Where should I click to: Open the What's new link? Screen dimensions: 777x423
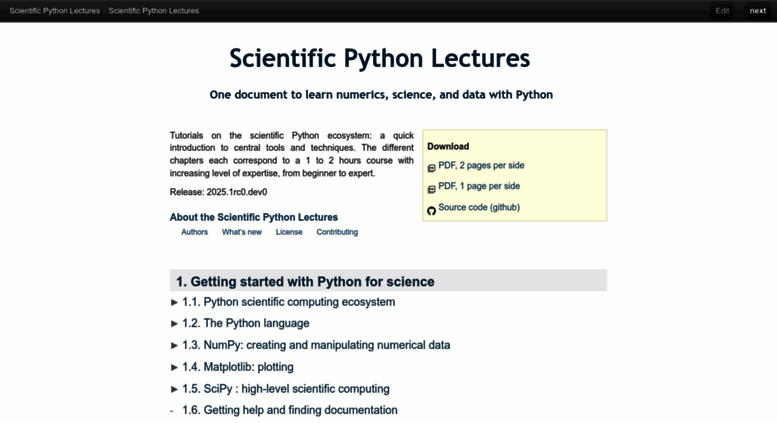point(241,232)
